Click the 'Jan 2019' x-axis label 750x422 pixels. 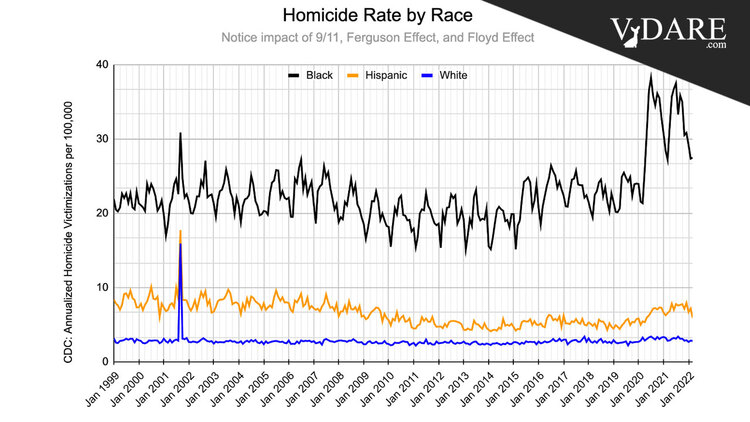[x=602, y=388]
